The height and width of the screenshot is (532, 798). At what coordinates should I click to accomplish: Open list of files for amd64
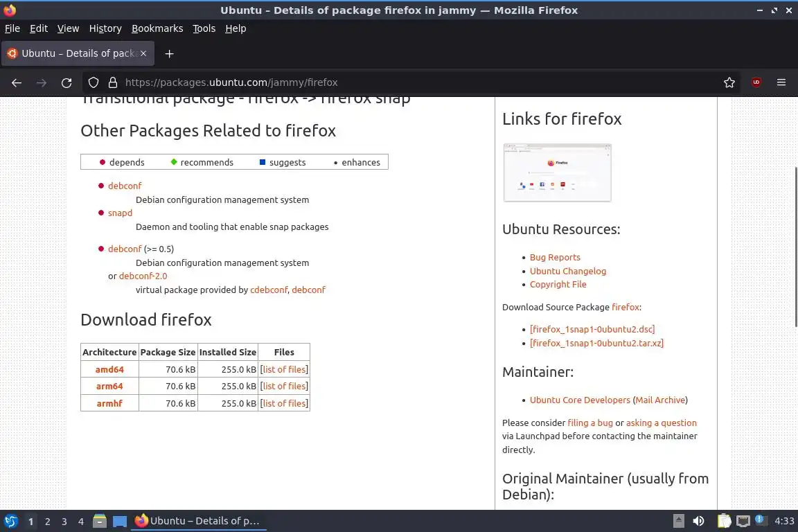(x=285, y=370)
